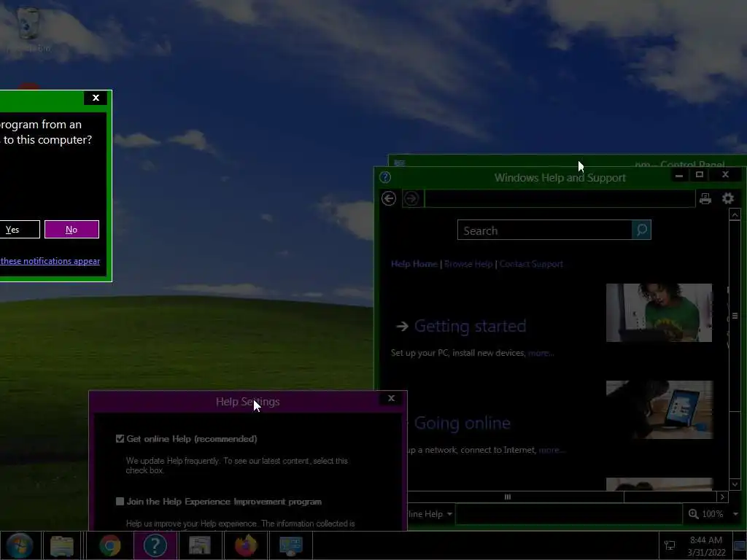This screenshot has width=747, height=560.
Task: Open File Explorer from the taskbar
Action: click(x=62, y=545)
